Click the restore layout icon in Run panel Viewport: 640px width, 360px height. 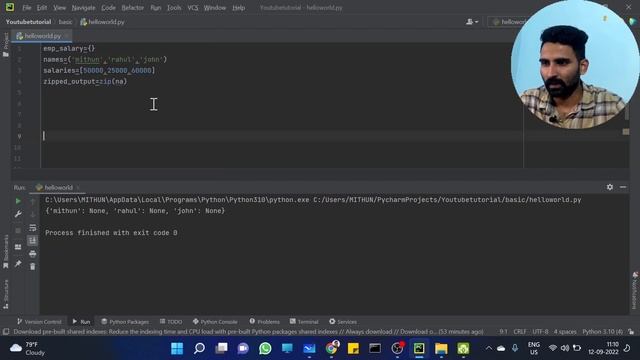(x=18, y=247)
